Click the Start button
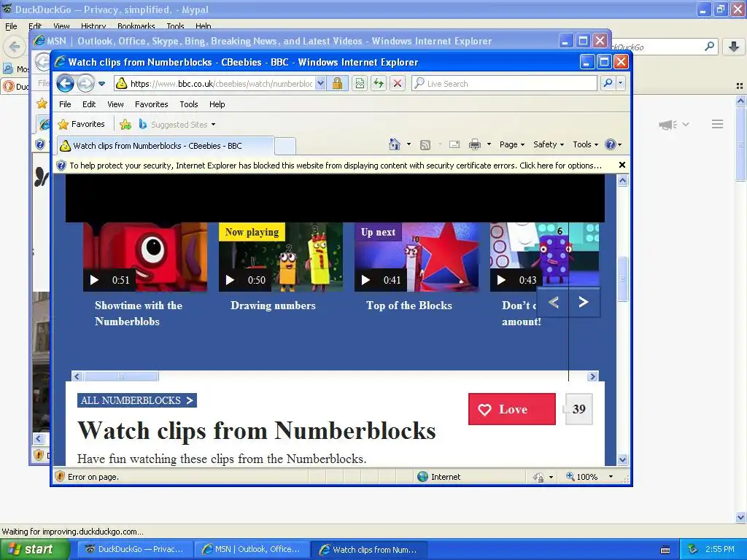This screenshot has width=747, height=560. click(35, 550)
